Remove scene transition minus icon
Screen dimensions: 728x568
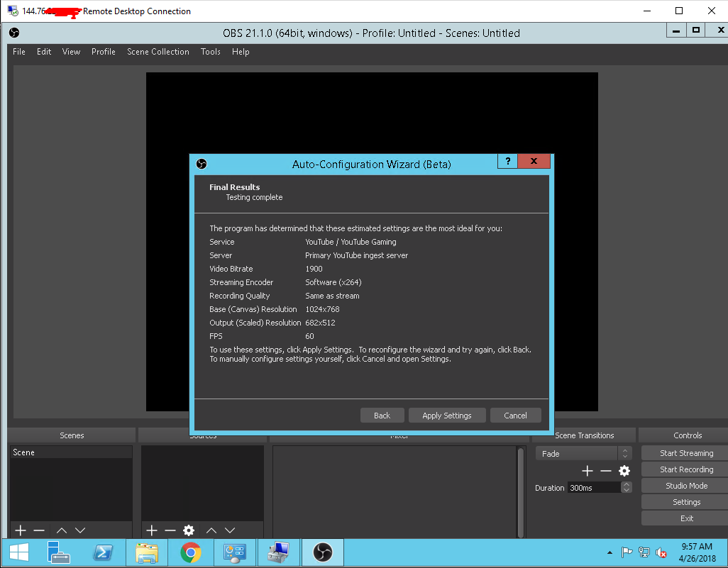pos(606,471)
